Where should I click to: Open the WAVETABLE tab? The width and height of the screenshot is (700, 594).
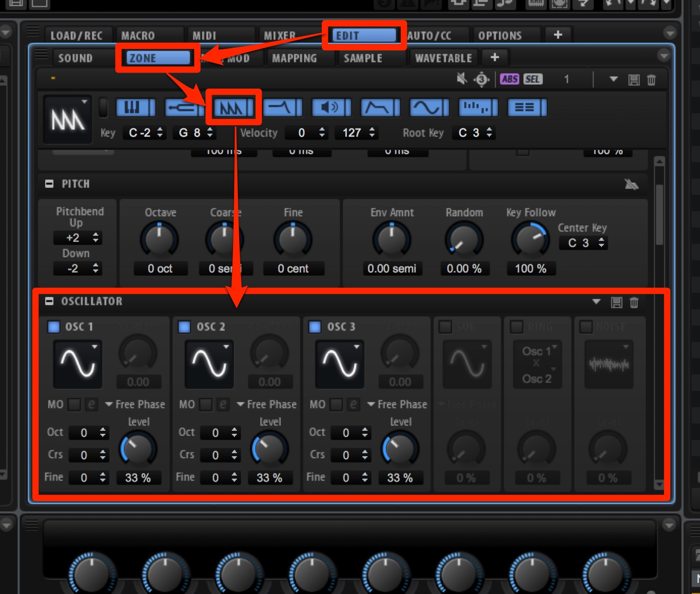tap(443, 58)
